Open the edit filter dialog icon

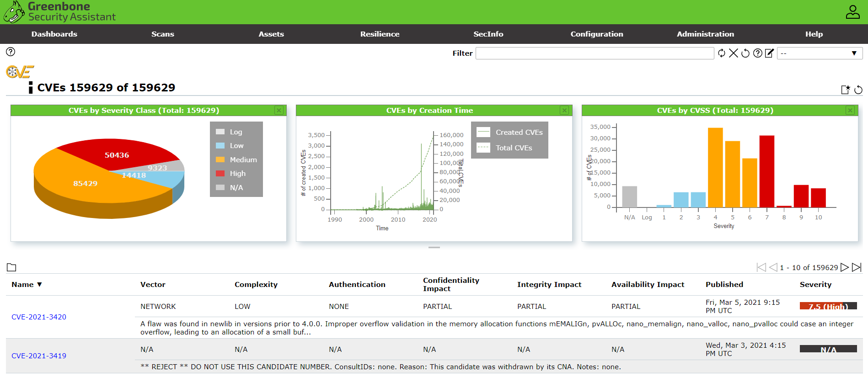pyautogui.click(x=770, y=53)
